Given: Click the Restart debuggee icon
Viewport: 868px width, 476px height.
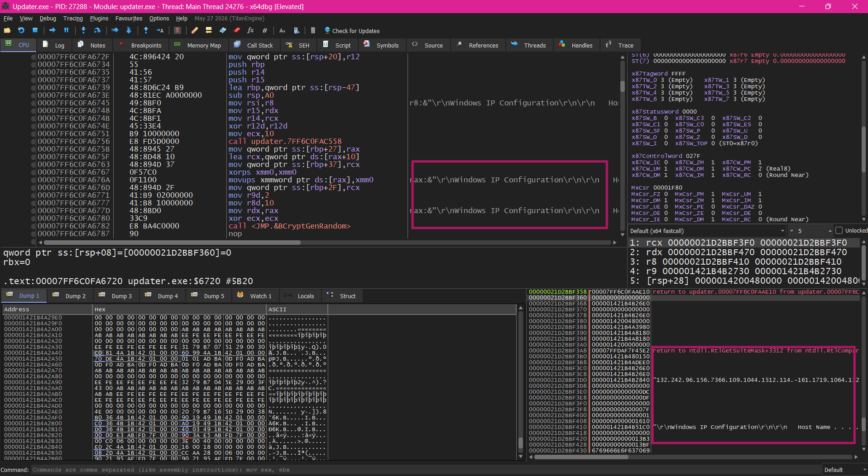Looking at the screenshot, I should click(x=21, y=30).
